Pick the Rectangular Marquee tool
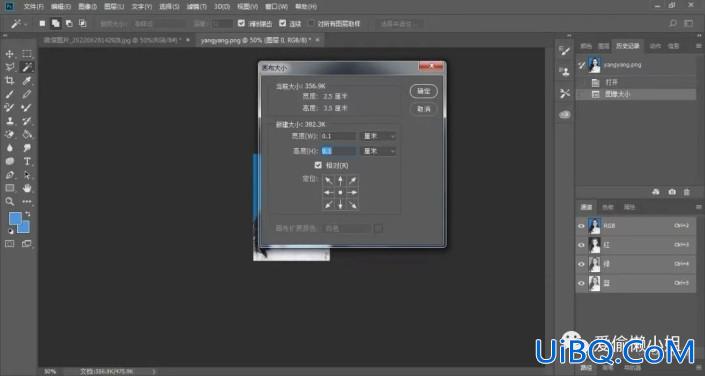Screen dimensions: 705x376 pyautogui.click(x=27, y=54)
